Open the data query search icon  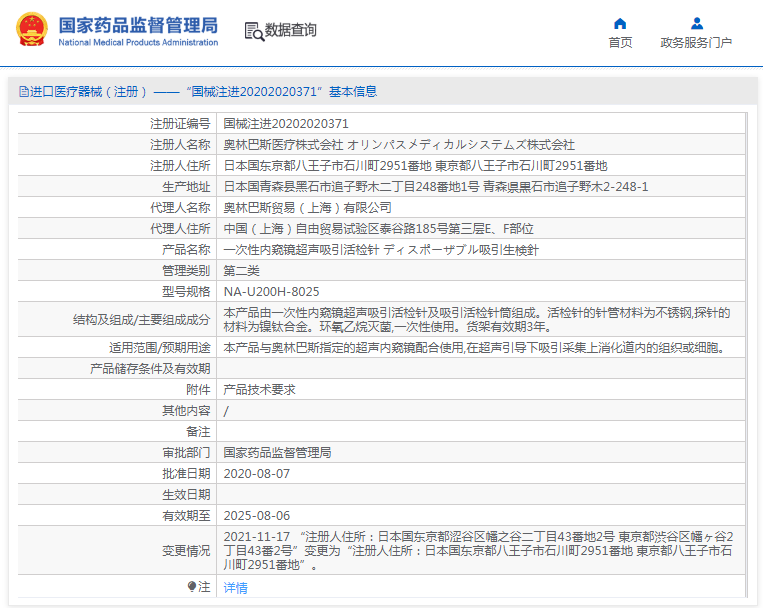pyautogui.click(x=254, y=31)
